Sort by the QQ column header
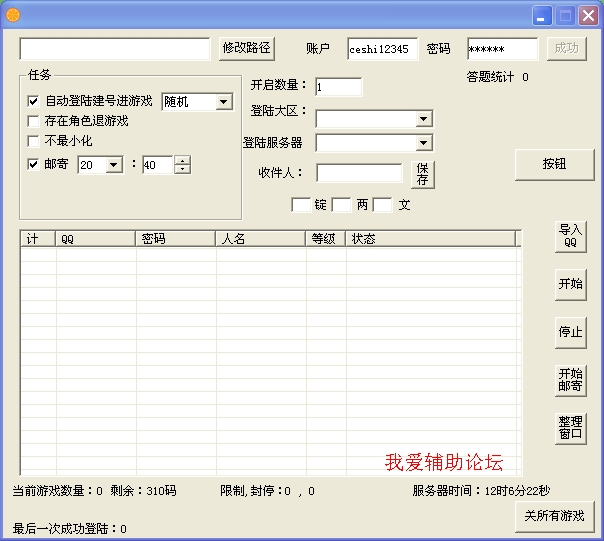 tap(95, 239)
